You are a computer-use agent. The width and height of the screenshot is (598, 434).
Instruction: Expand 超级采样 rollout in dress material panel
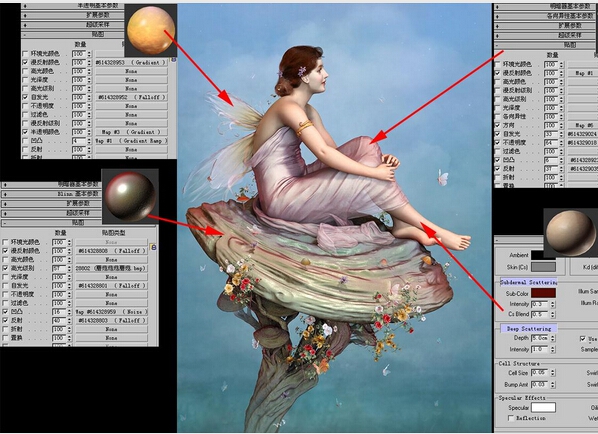(x=545, y=35)
